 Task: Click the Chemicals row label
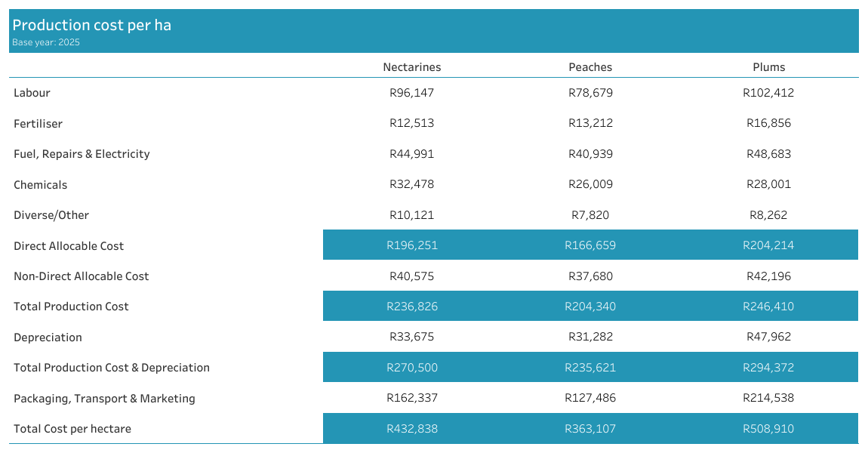(x=40, y=185)
